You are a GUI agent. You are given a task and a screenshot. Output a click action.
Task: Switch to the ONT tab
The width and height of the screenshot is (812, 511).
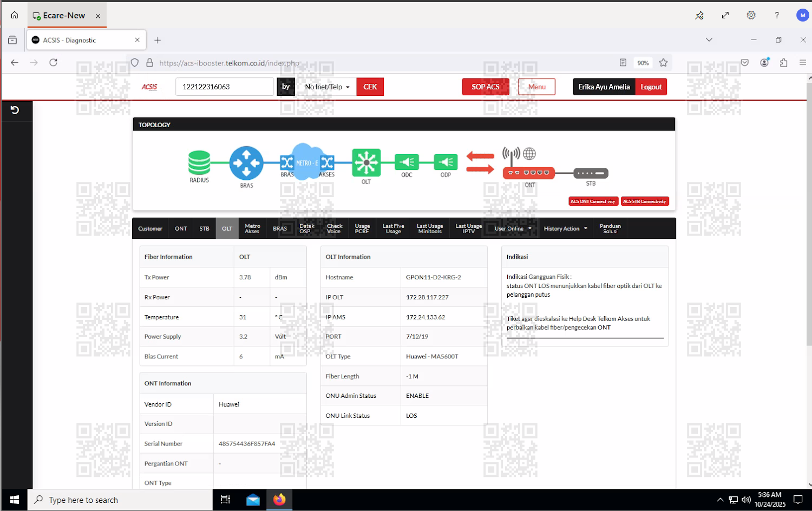[x=181, y=228]
